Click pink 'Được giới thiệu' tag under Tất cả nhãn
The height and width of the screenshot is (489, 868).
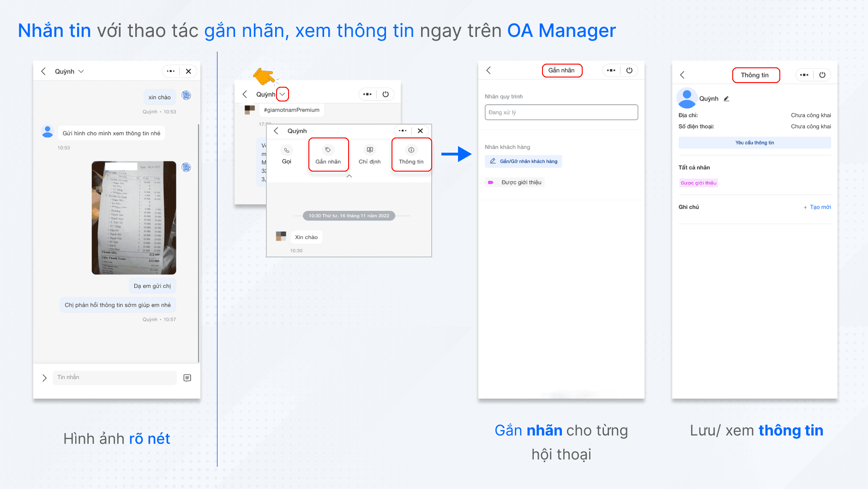[699, 183]
